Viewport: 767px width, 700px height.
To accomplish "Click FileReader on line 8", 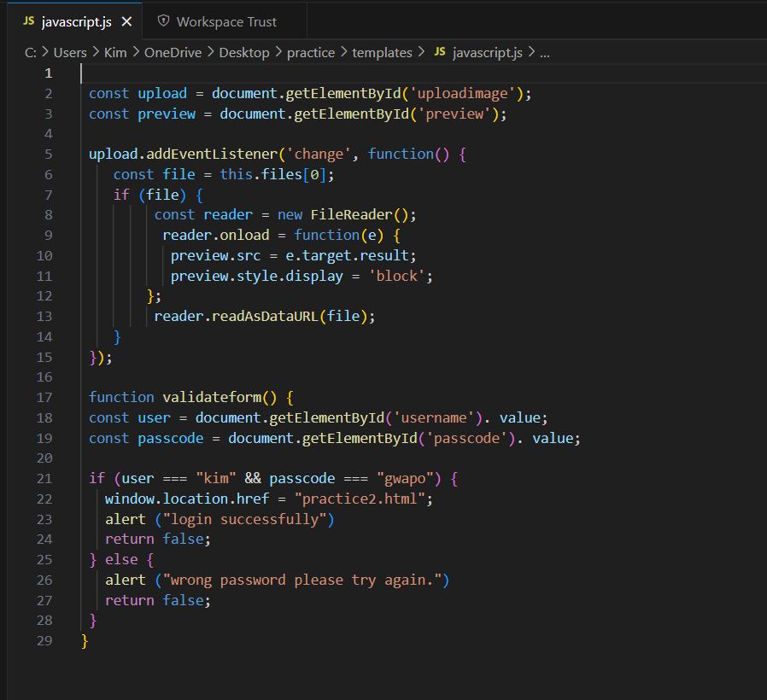I will (351, 214).
